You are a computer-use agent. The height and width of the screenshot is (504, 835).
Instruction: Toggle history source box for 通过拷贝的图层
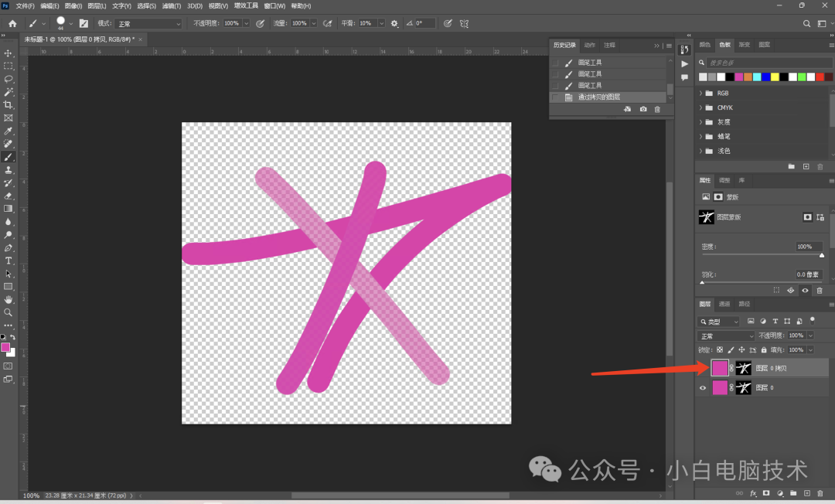[x=555, y=97]
